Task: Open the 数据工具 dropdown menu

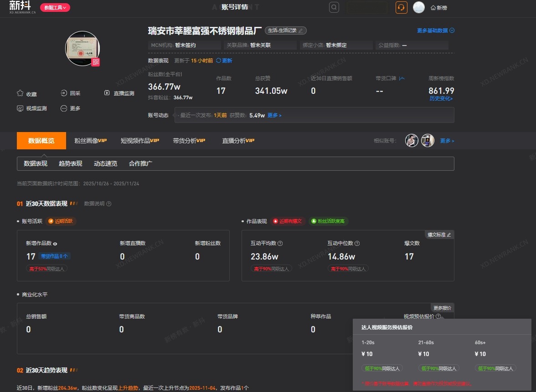Action: click(55, 7)
